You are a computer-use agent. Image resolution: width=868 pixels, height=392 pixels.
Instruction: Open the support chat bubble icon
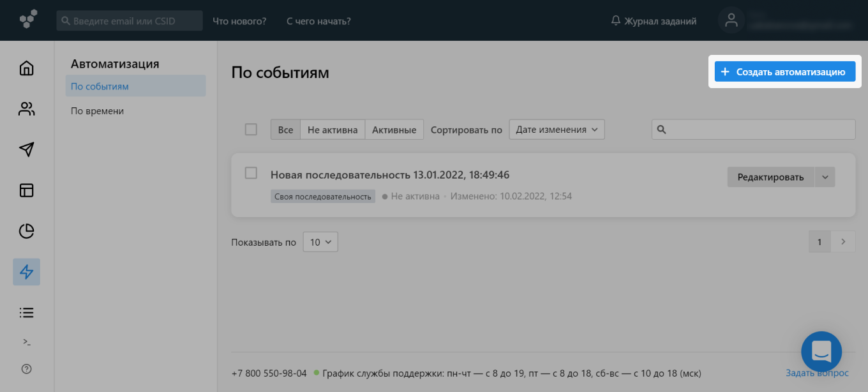click(821, 351)
